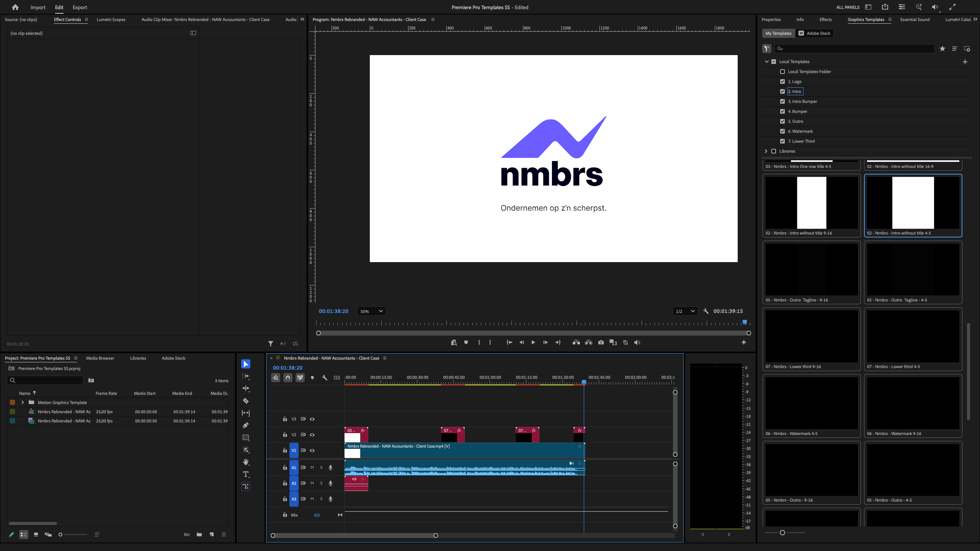The image size is (980, 551).
Task: Go to In point
Action: [509, 342]
